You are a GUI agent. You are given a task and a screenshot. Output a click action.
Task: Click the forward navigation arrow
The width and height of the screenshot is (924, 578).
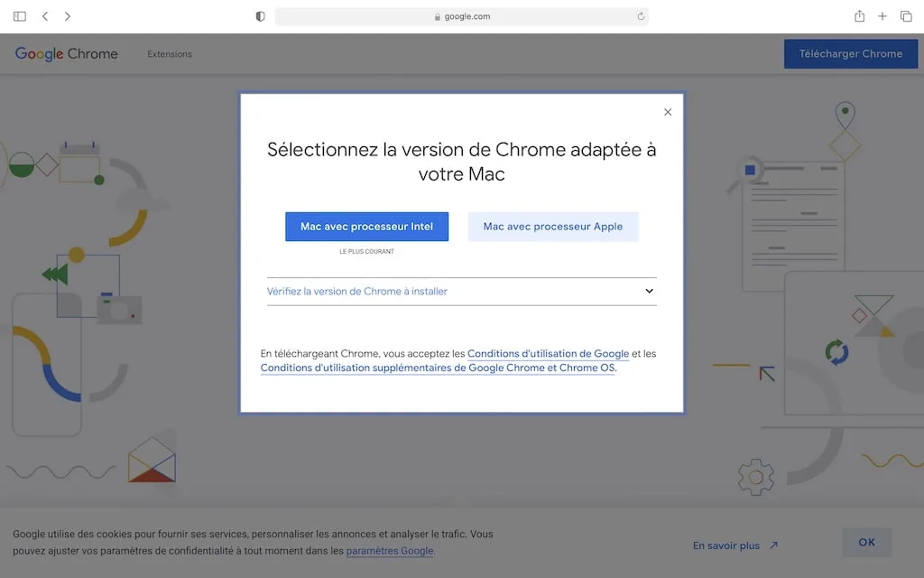[67, 15]
